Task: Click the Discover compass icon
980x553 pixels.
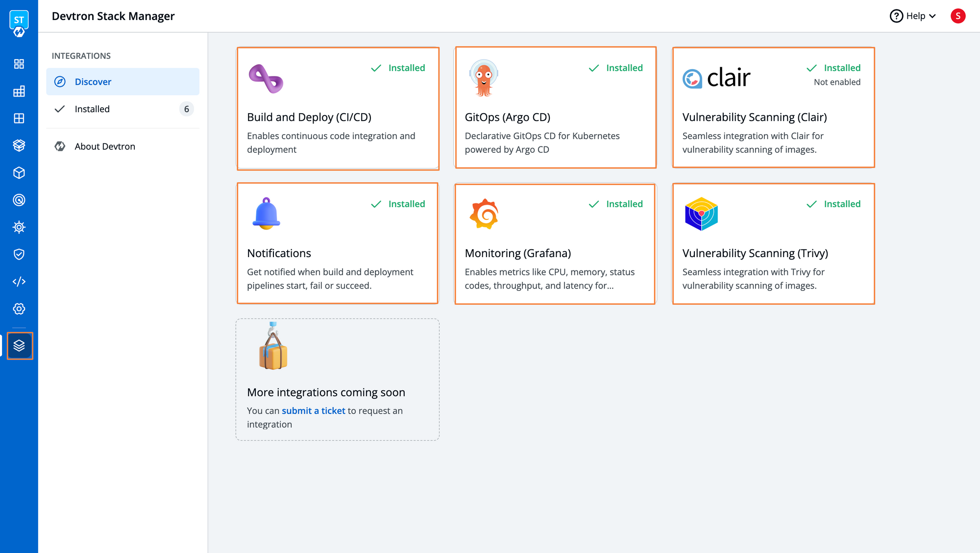Action: pos(60,82)
